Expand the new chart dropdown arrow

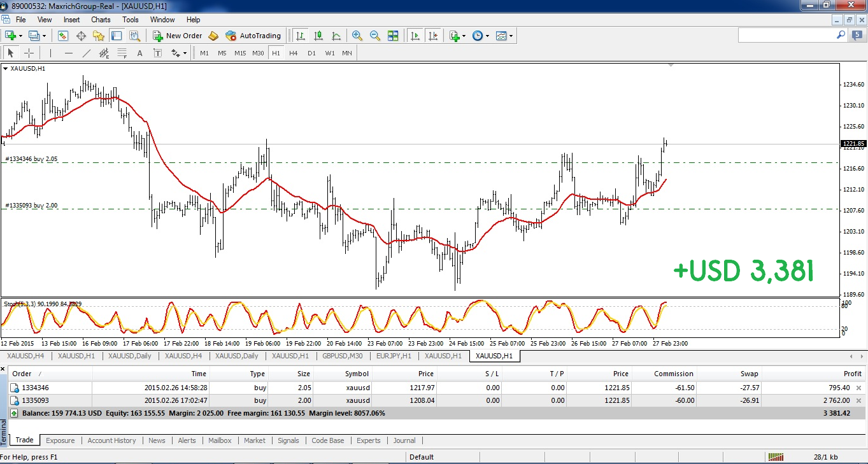coord(22,36)
